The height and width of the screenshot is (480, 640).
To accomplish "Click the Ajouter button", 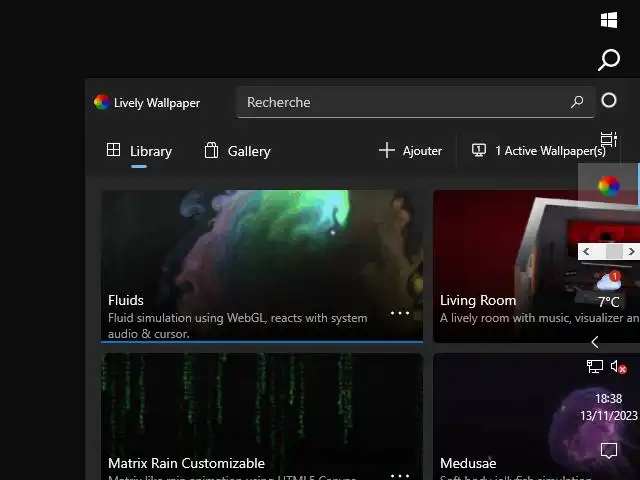I will [411, 151].
